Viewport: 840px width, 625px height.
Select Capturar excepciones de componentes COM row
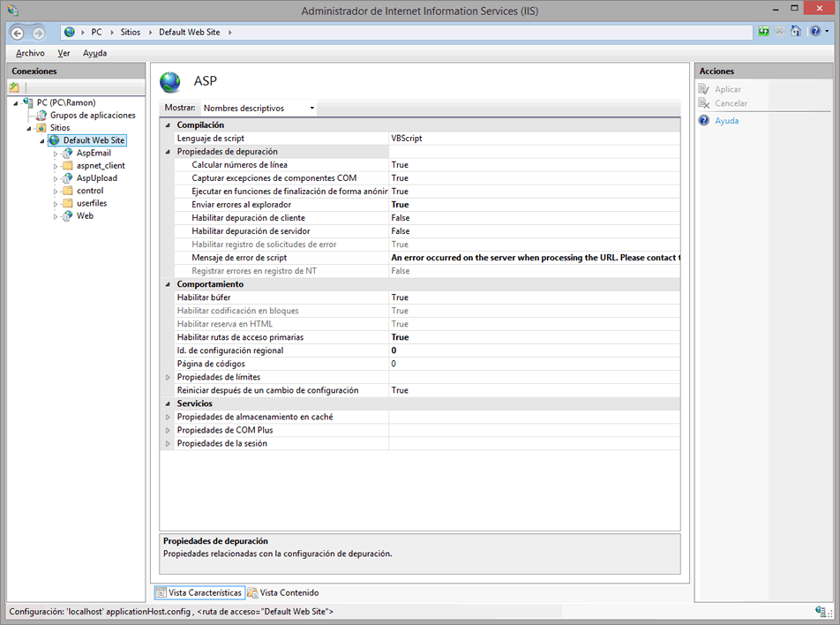point(427,178)
